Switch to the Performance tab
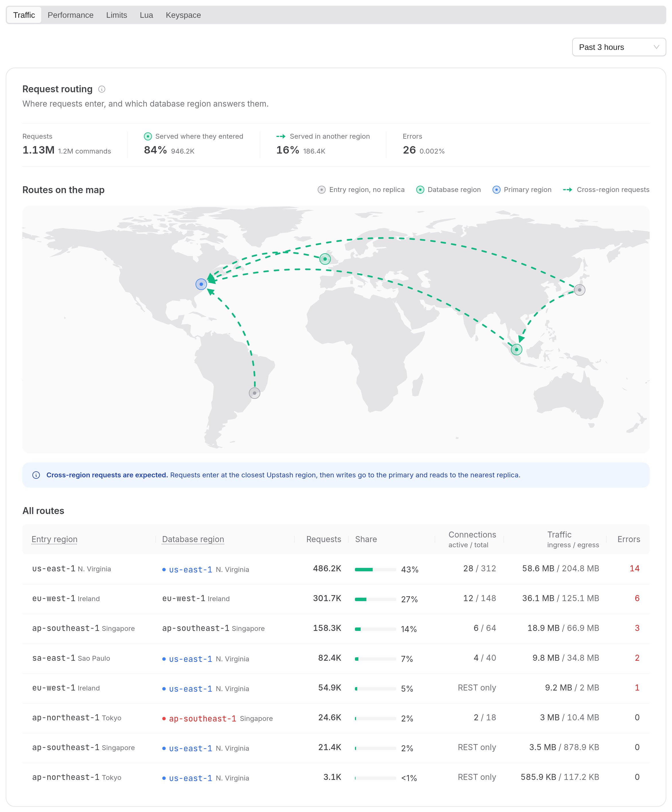The width and height of the screenshot is (672, 812). [x=71, y=15]
